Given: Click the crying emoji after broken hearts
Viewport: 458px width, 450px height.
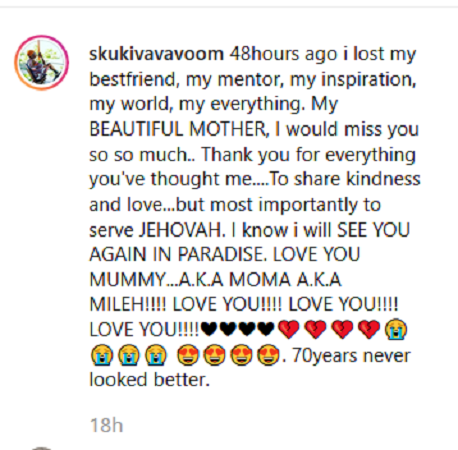Looking at the screenshot, I should (396, 329).
